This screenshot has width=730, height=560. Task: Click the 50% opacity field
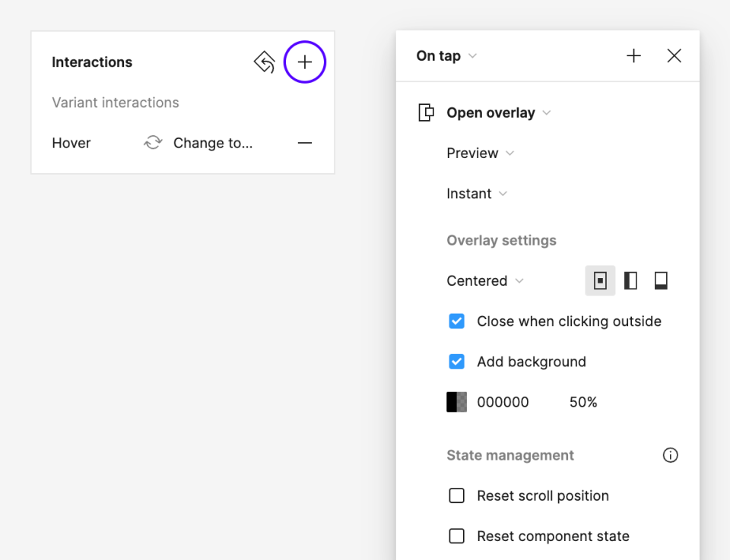point(583,403)
